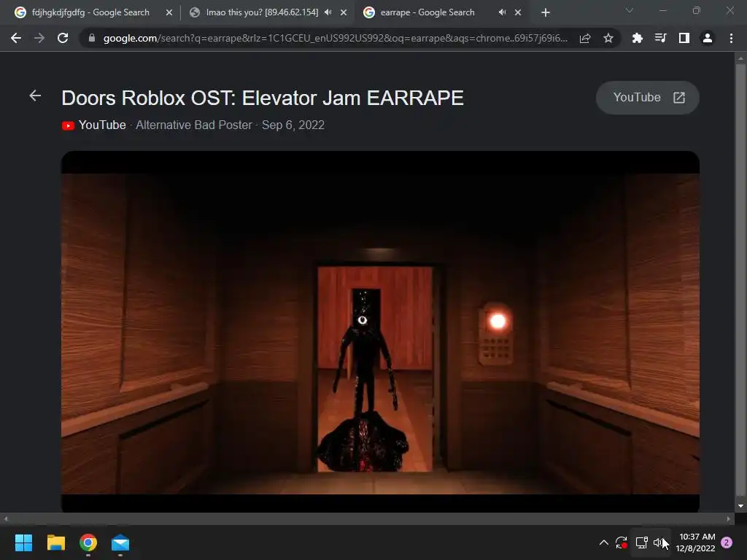747x560 pixels.
Task: Select the 'earrape - Google Search' tab
Action: point(427,12)
